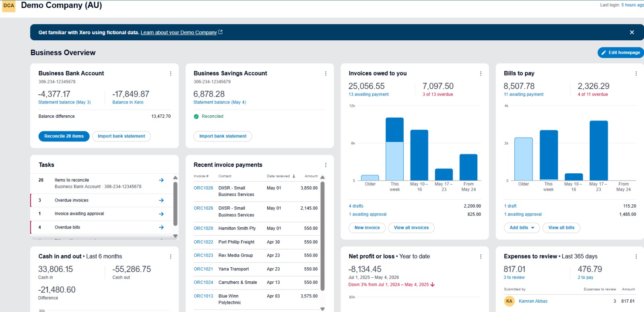
Task: Click arrow next to Overdue invoices task
Action: 161,200
